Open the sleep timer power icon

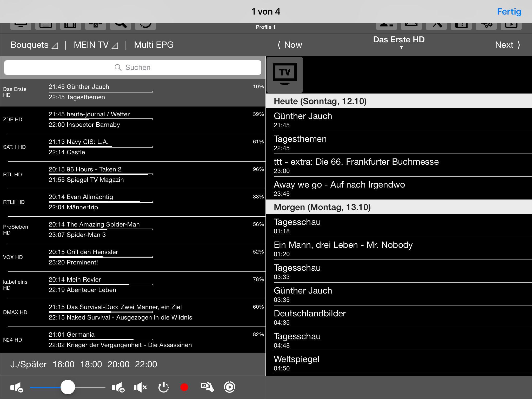pyautogui.click(x=163, y=387)
